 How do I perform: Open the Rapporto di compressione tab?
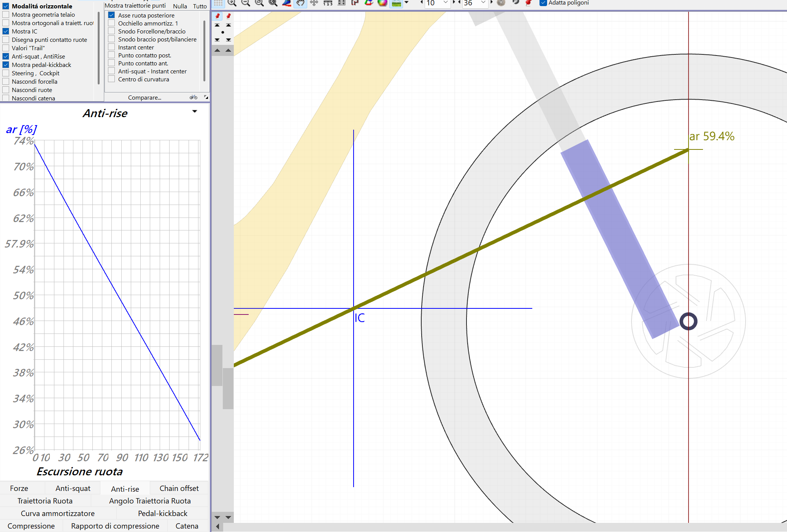point(115,526)
